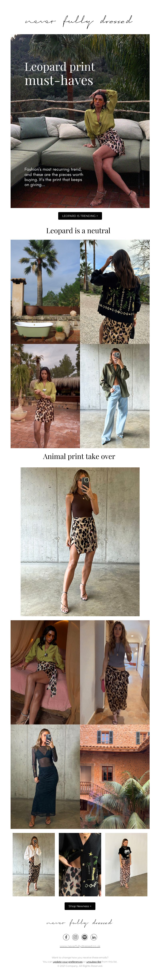Open the Facebook icon in footer
Image resolution: width=160 pixels, height=980 pixels.
coord(66,937)
